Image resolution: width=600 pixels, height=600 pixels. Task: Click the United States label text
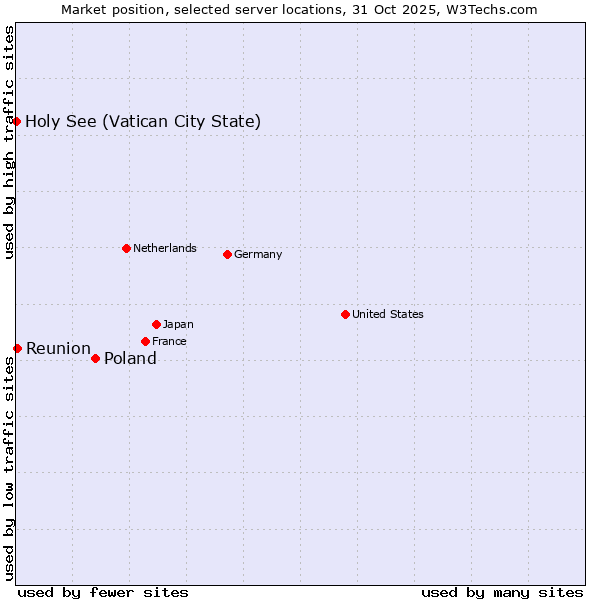click(x=388, y=314)
